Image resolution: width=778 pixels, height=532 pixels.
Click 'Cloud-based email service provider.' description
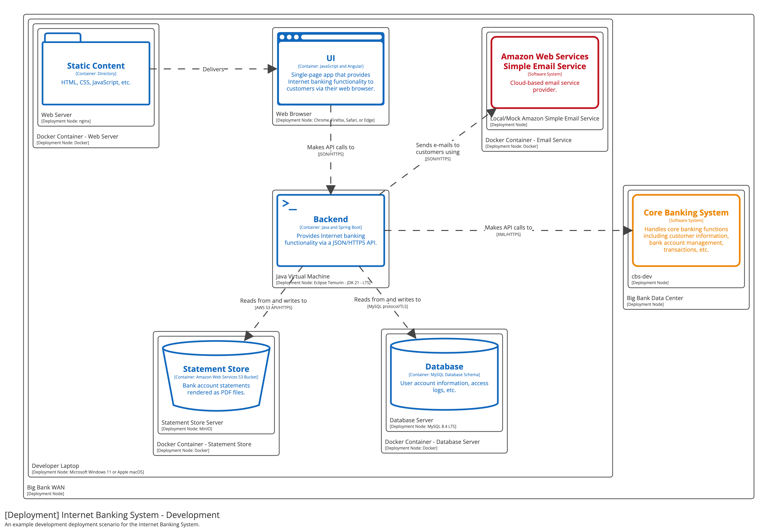[x=545, y=86]
